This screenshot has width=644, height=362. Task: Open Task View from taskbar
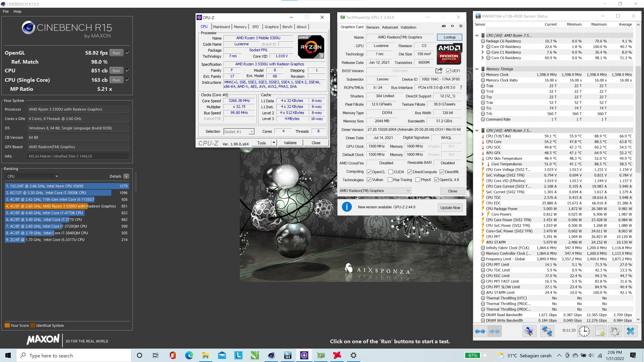[x=155, y=355]
